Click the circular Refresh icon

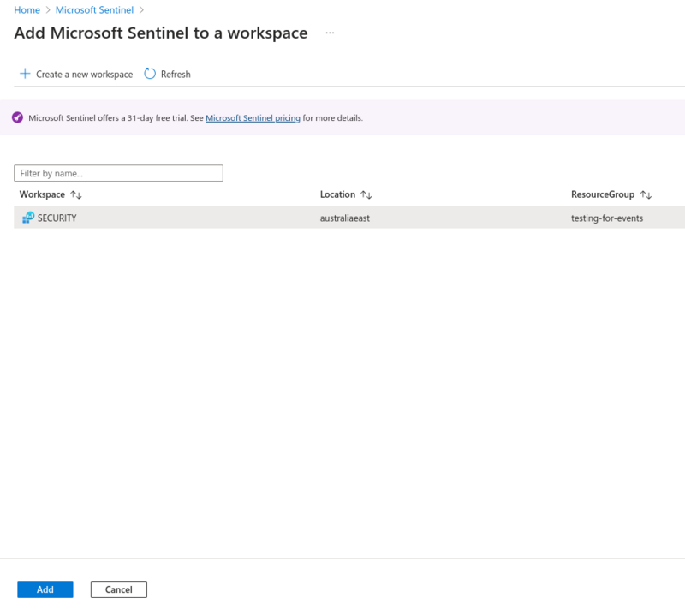[150, 74]
